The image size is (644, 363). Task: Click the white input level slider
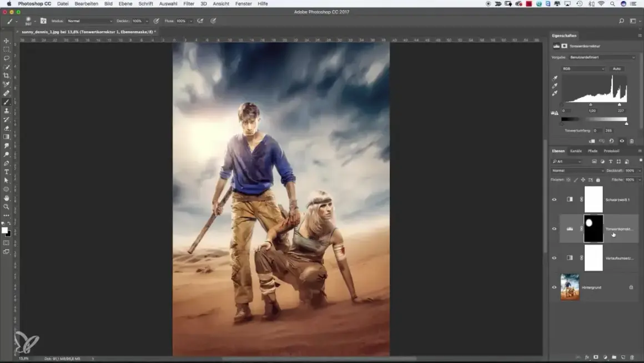pos(620,105)
